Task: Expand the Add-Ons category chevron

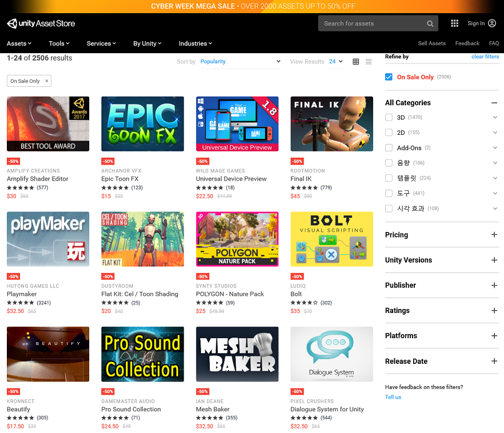Action: pos(495,148)
